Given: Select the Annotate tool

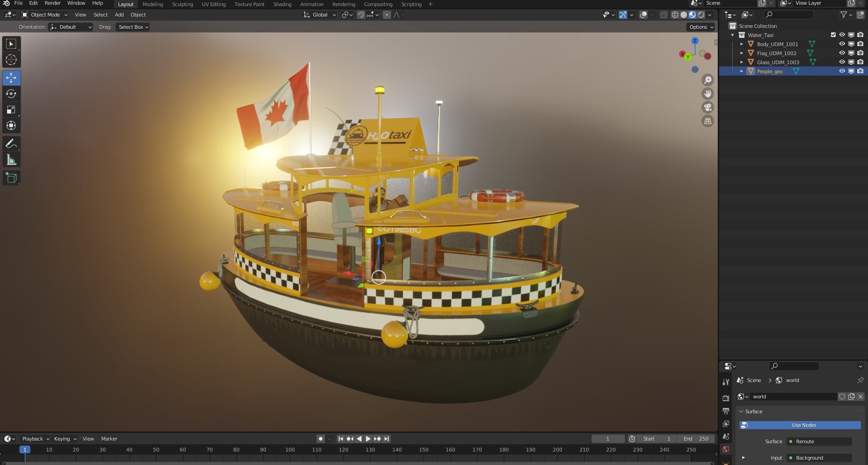Looking at the screenshot, I should click(11, 144).
